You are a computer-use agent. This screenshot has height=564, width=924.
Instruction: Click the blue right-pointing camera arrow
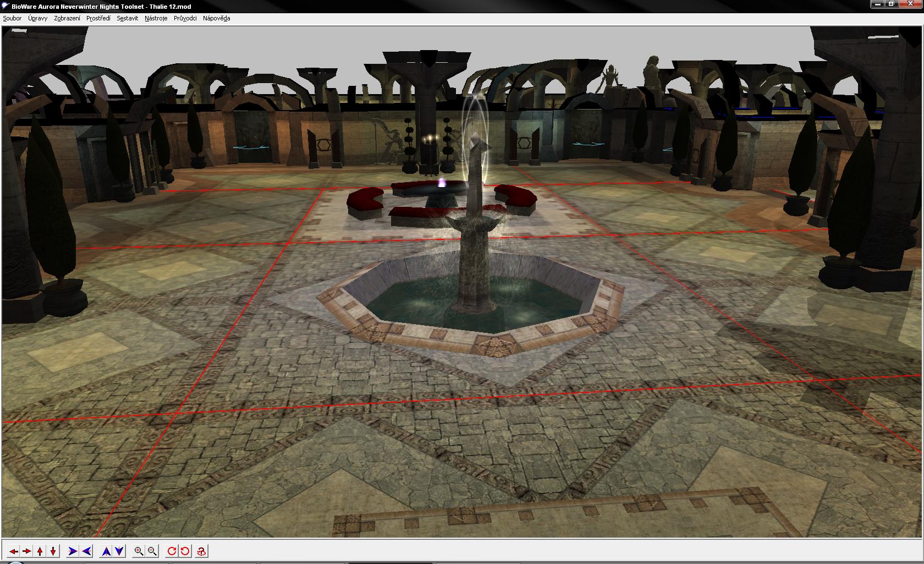pyautogui.click(x=72, y=551)
